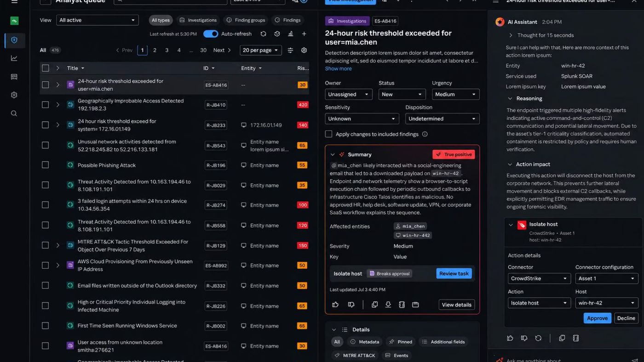The image size is (644, 362).
Task: Toggle the Auto-refresh switch
Action: click(211, 34)
